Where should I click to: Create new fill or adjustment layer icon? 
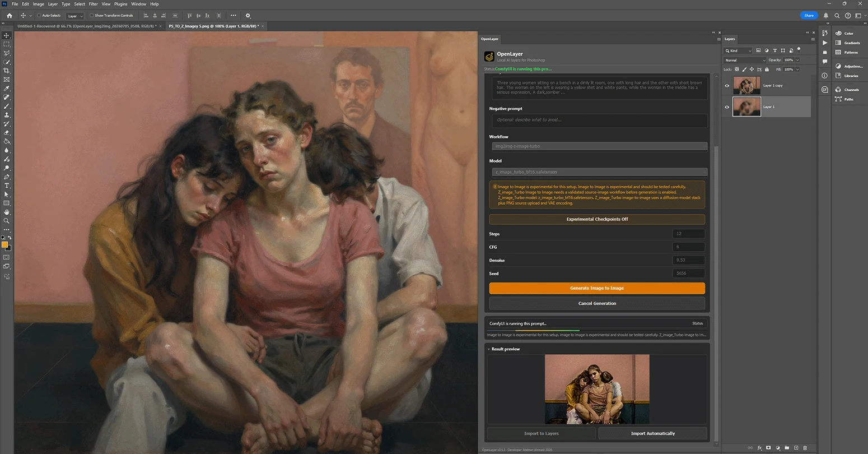(778, 448)
